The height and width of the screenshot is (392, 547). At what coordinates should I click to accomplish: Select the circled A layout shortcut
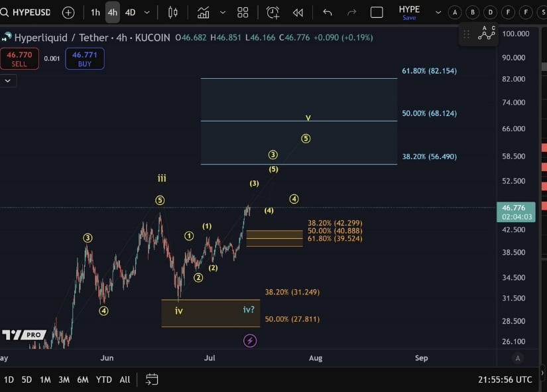(455, 13)
